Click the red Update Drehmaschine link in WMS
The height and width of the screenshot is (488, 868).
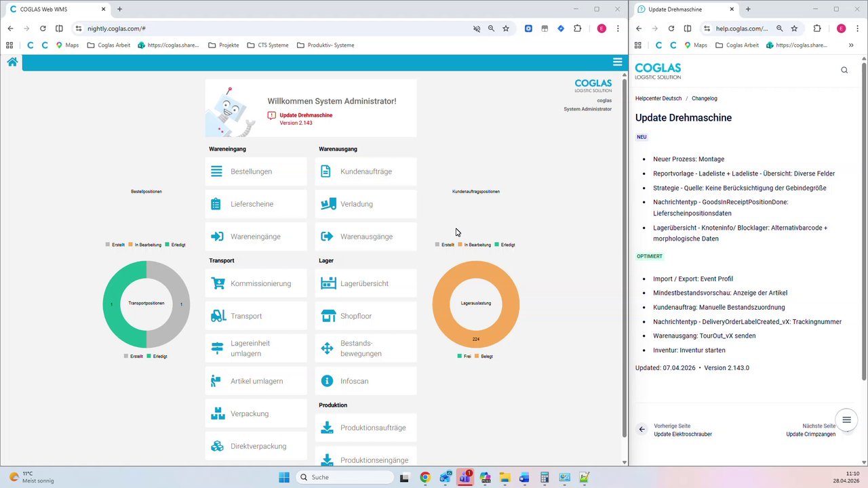coord(306,115)
